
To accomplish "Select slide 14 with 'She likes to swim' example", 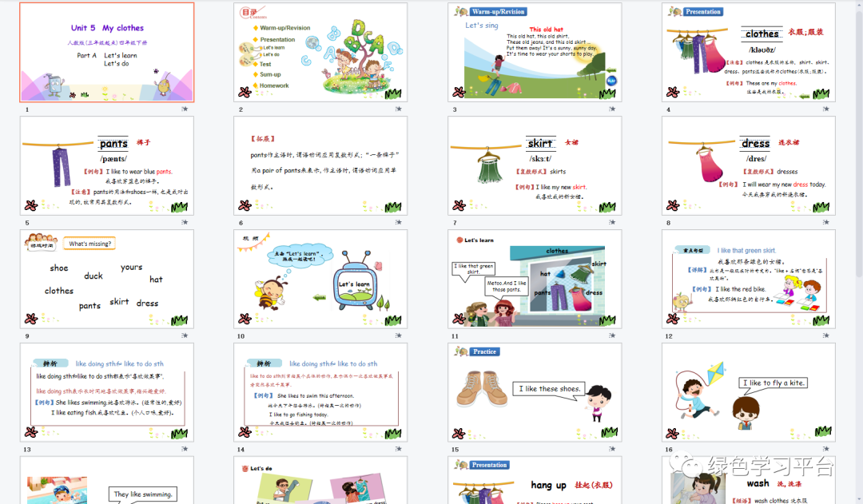I will click(x=320, y=392).
